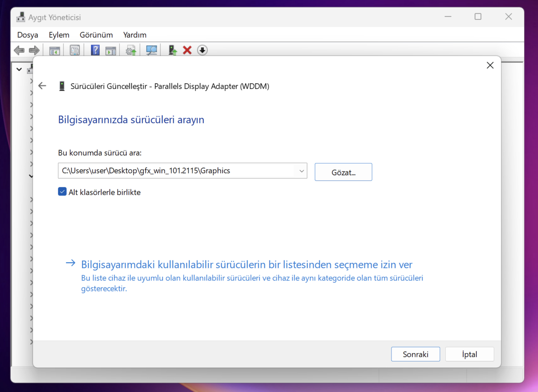This screenshot has height=392, width=538.
Task: Collapse the root computer tree node
Action: click(x=19, y=69)
